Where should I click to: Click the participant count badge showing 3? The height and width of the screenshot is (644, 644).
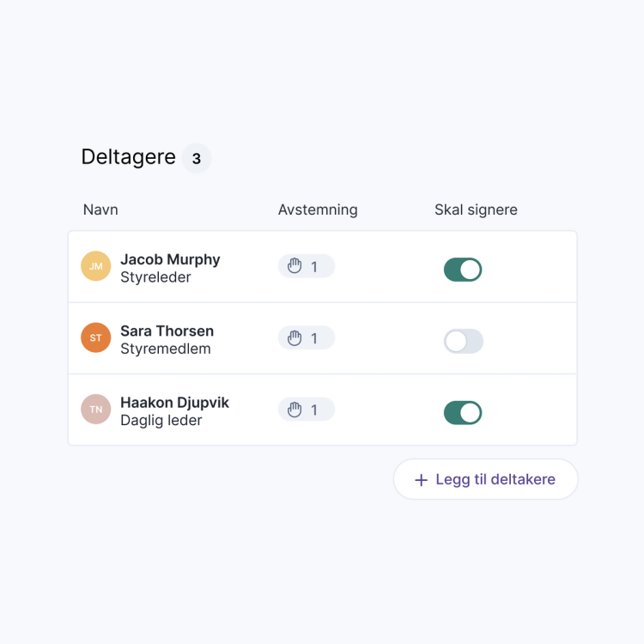197,158
